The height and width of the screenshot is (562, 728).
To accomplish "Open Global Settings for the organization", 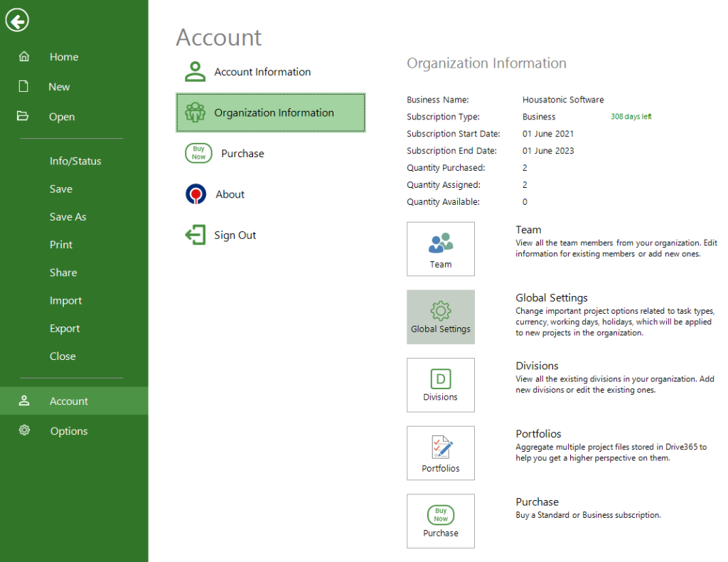I will click(440, 317).
